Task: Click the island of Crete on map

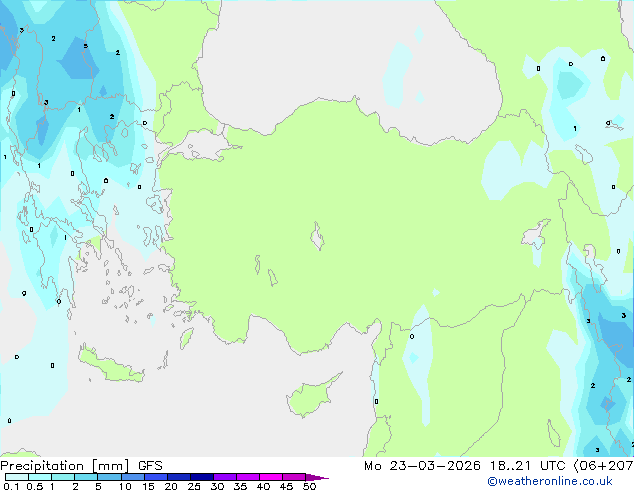Action: tap(110, 365)
